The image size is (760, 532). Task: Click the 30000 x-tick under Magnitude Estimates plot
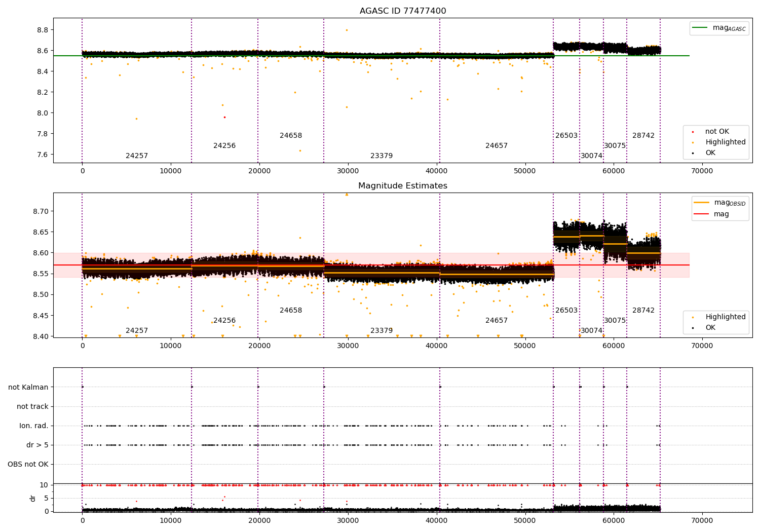point(348,346)
